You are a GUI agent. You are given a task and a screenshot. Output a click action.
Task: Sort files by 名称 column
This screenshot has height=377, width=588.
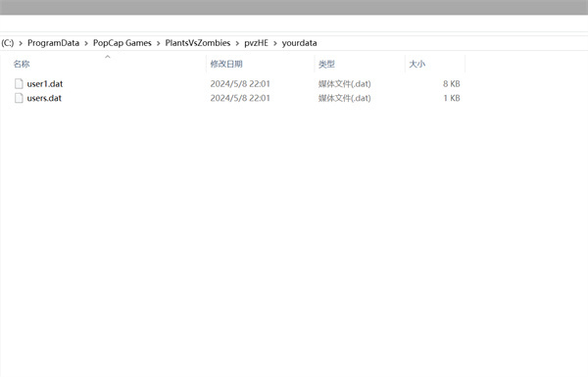22,64
